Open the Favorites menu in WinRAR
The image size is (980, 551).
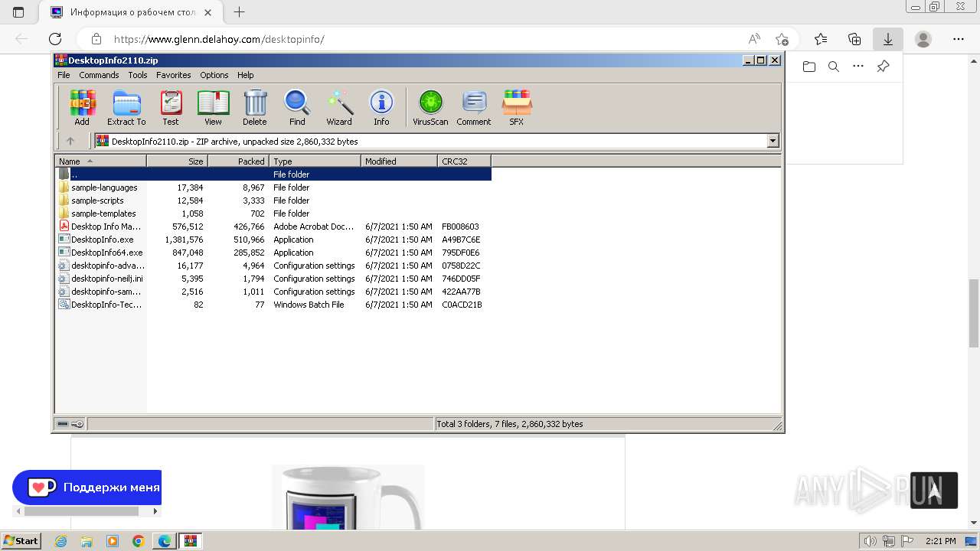(x=174, y=75)
